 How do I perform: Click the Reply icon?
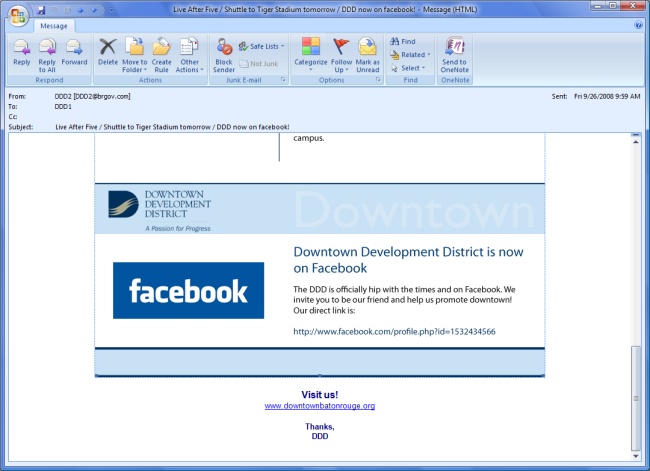[x=21, y=52]
